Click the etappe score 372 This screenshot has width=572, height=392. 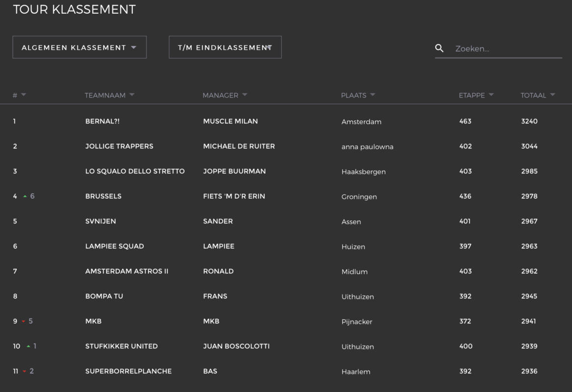[465, 321]
